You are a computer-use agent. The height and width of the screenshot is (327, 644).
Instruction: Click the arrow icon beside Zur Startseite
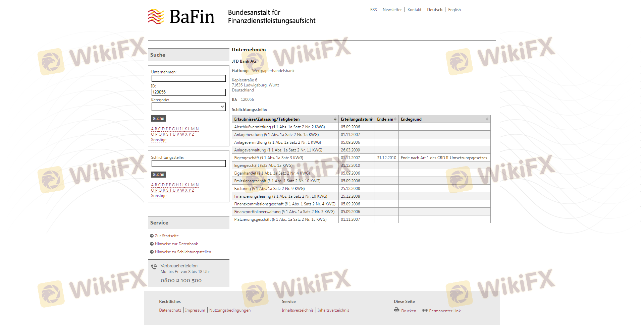(152, 236)
